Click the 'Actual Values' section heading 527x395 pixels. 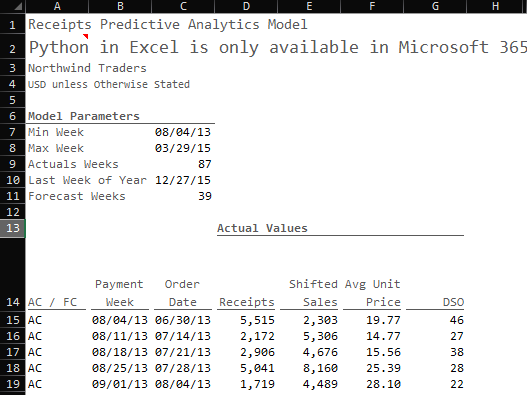[262, 228]
